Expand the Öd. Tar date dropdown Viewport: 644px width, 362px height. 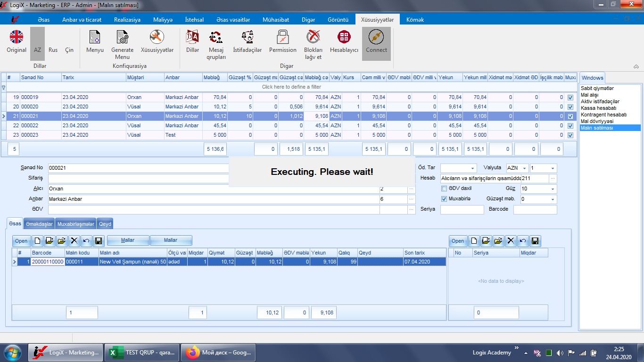[x=473, y=168]
